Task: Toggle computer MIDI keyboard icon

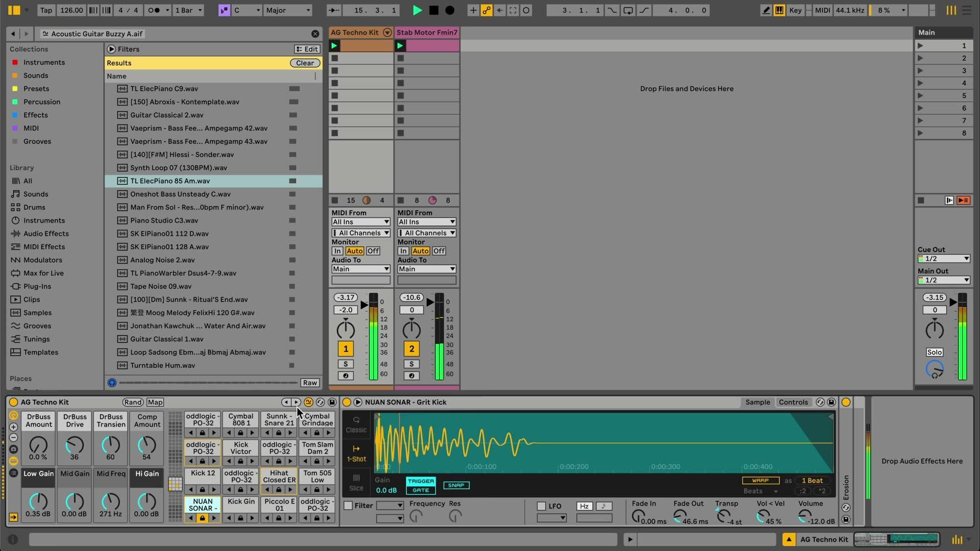Action: tap(779, 10)
